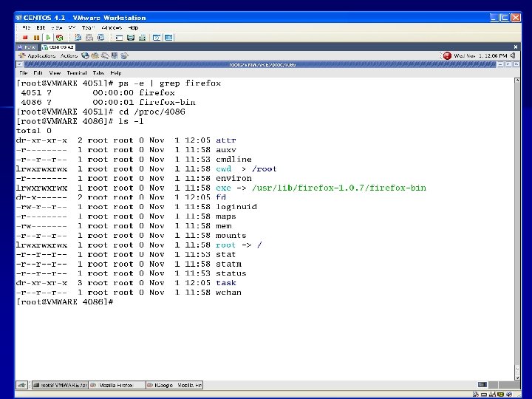The height and width of the screenshot is (399, 532).
Task: Click the third launcher icon in GNOME panel
Action: click(105, 55)
